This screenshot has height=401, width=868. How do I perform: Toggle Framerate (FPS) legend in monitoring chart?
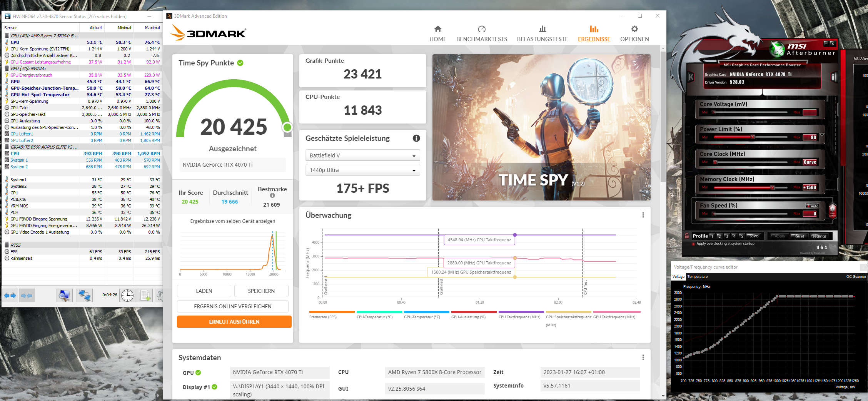click(x=331, y=315)
